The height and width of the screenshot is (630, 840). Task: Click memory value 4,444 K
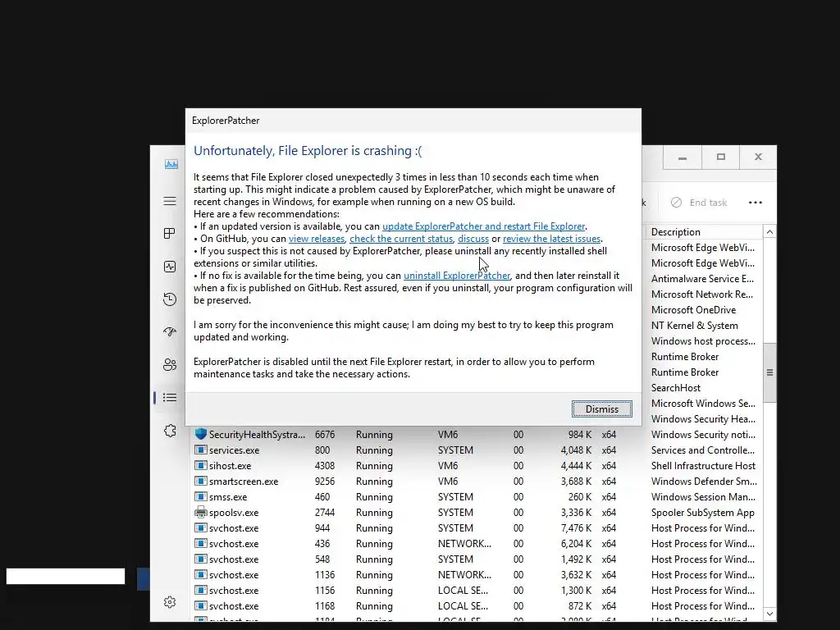point(576,466)
